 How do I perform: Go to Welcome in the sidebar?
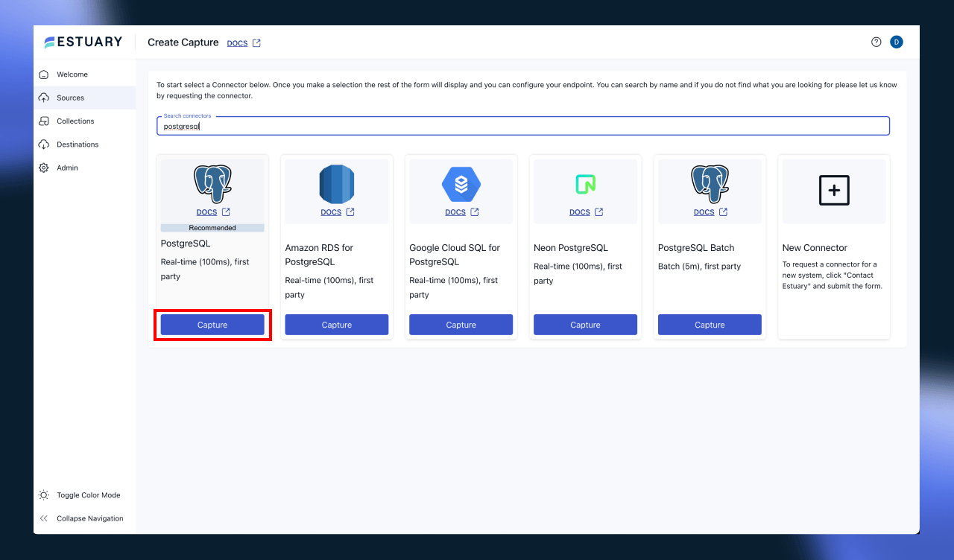pos(72,74)
